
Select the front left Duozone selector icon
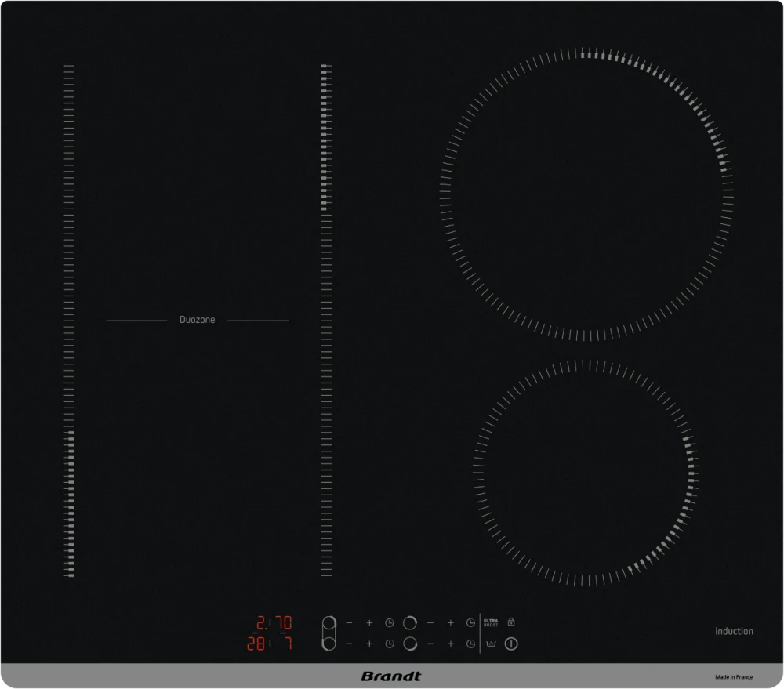(328, 644)
